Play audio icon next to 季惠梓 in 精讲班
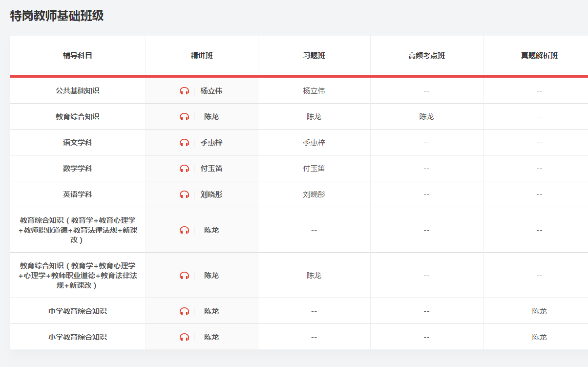The width and height of the screenshot is (588, 367). [184, 143]
